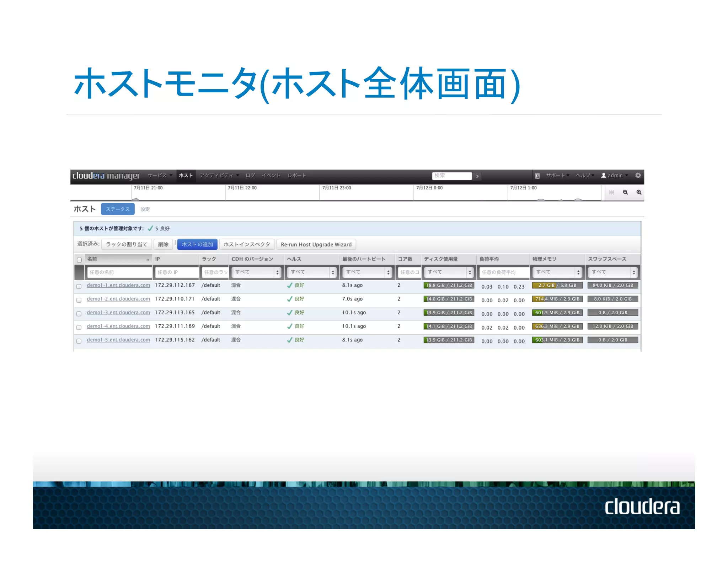Click the zoom in magnifier on the timeline
Image resolution: width=728 pixels, height=562 pixels.
tap(639, 192)
